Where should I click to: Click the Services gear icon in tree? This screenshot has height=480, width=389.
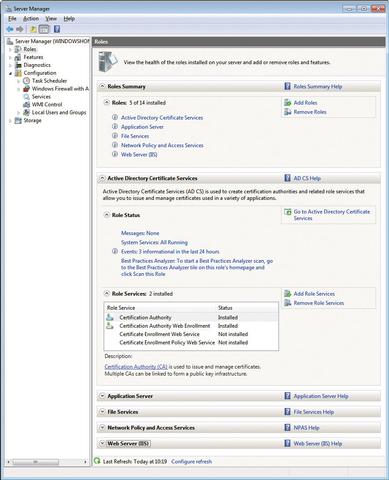point(26,97)
